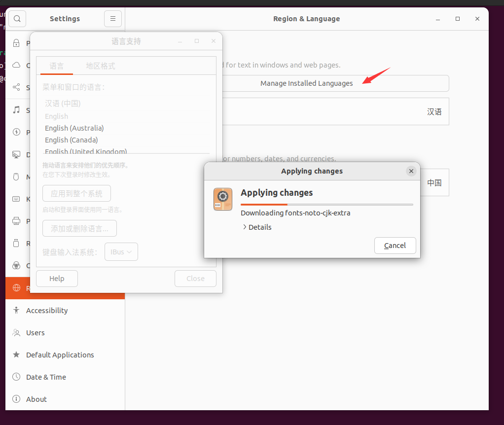
Task: Open the IBus input method dropdown
Action: pos(121,252)
